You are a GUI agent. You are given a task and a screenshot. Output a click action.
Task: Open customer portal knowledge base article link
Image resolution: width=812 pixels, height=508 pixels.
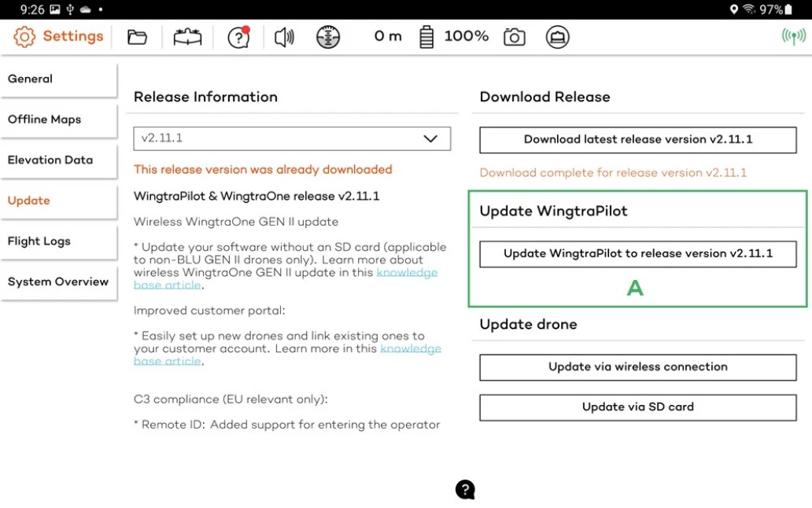[411, 348]
